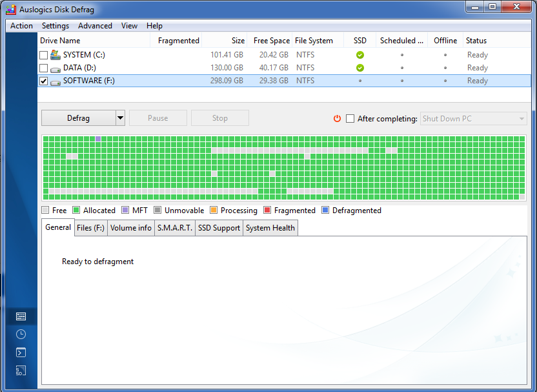Image resolution: width=537 pixels, height=392 pixels.
Task: Click the green SSD status icon for DATA (D:)
Action: 360,68
